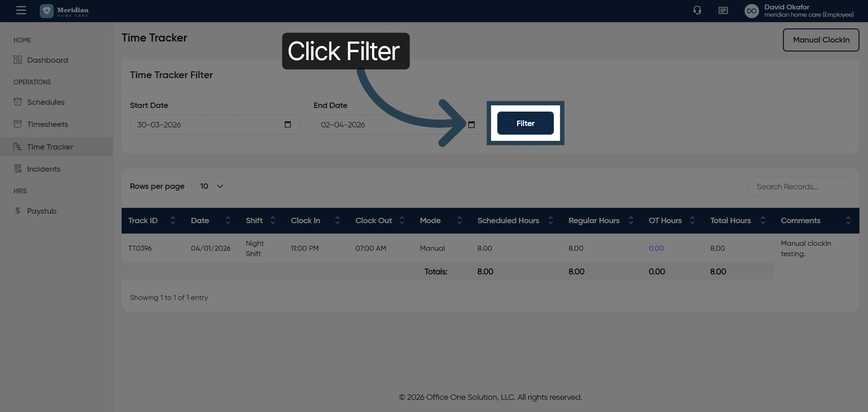Expand the Rows per page dropdown
The image size is (868, 412).
point(211,186)
